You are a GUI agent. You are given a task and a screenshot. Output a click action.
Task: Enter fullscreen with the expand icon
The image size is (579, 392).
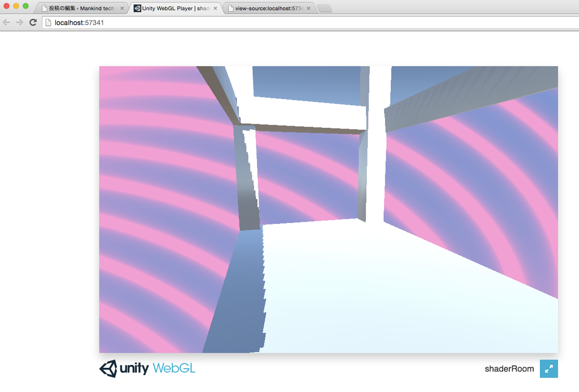click(549, 368)
